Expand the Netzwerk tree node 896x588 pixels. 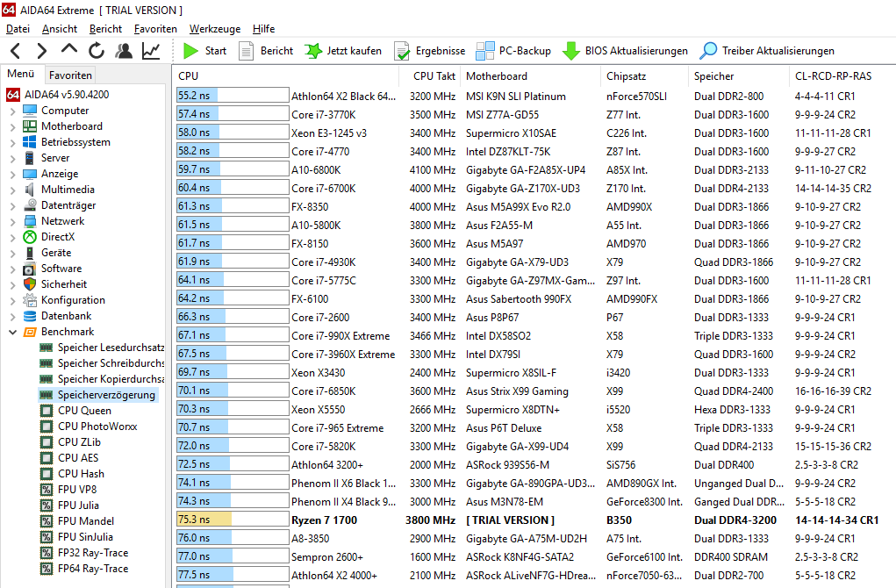click(x=12, y=221)
